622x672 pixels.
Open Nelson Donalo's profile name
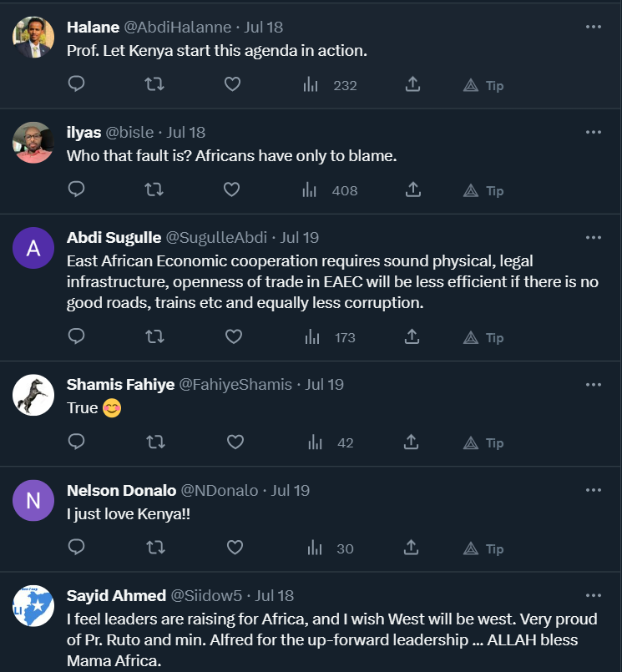(x=120, y=490)
